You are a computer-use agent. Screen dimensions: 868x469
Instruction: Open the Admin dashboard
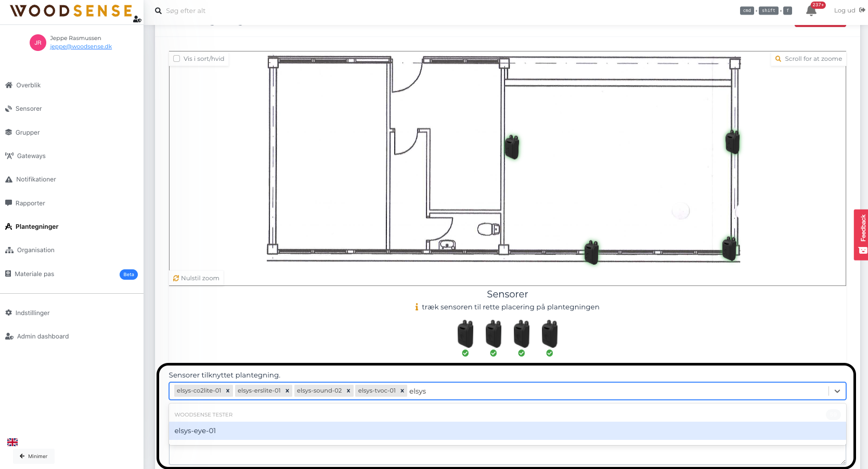tap(43, 336)
